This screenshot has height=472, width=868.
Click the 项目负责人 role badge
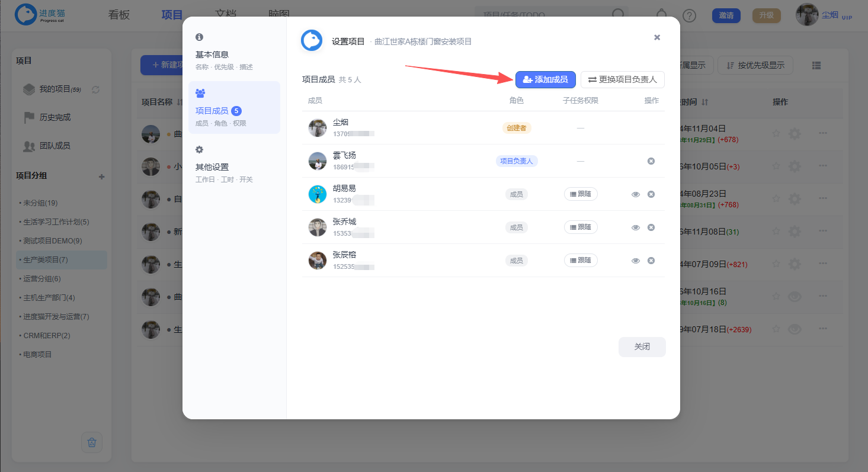pyautogui.click(x=517, y=161)
